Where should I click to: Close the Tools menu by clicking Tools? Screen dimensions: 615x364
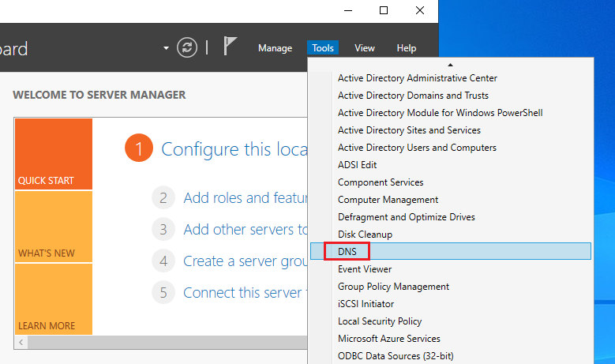[x=323, y=48]
